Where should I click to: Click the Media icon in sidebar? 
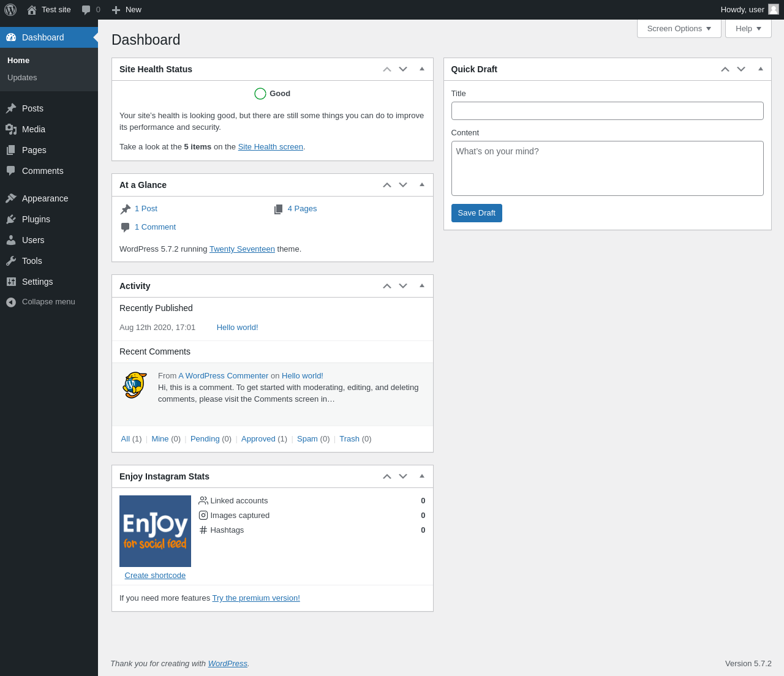coord(11,129)
